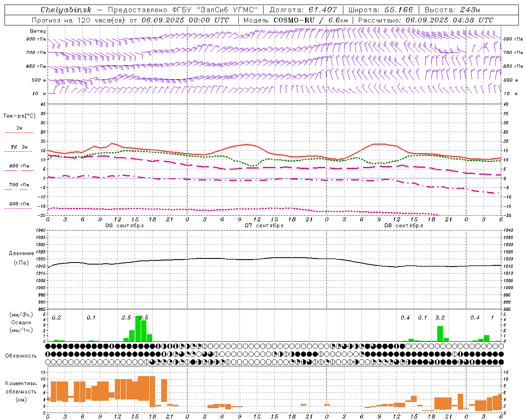Select the 'Высота: 243м' header field
This screenshot has width=525, height=420.
point(452,10)
